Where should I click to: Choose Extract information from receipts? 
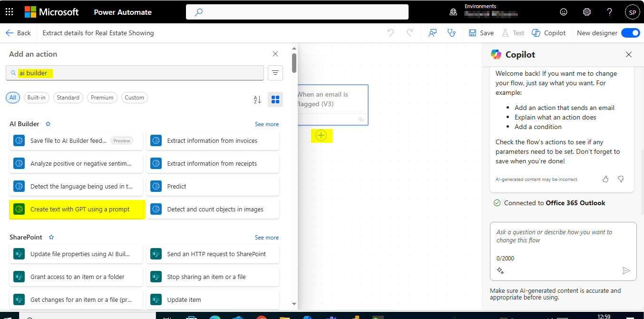213,163
